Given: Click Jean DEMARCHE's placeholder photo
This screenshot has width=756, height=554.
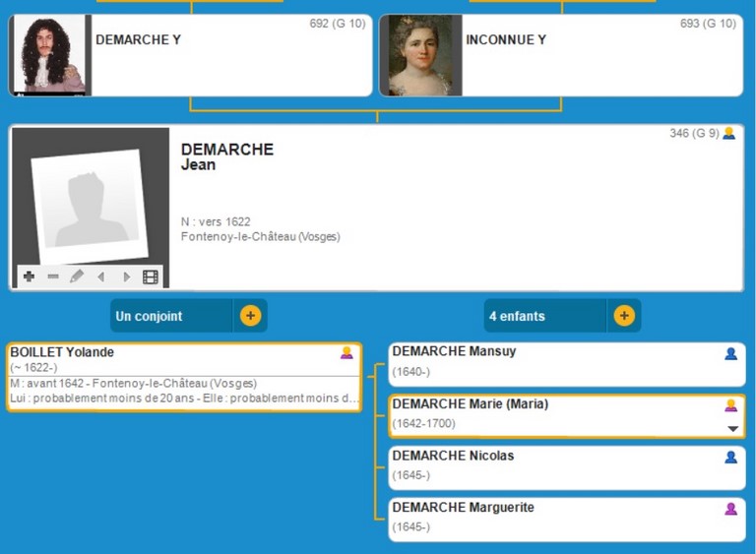Looking at the screenshot, I should (x=91, y=201).
